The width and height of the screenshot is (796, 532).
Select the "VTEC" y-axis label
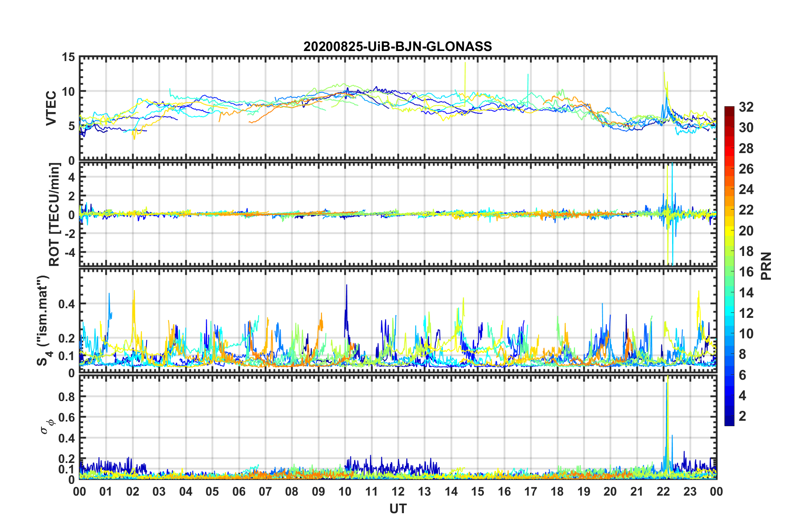[51, 109]
